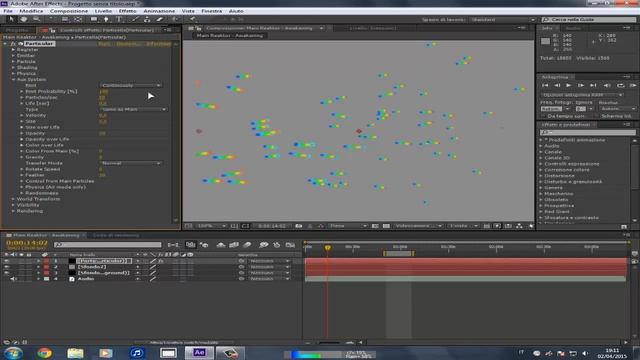Viewport: 640px width, 360px height.
Task: Click the current time indicator on timeline ruler
Action: coord(327,248)
